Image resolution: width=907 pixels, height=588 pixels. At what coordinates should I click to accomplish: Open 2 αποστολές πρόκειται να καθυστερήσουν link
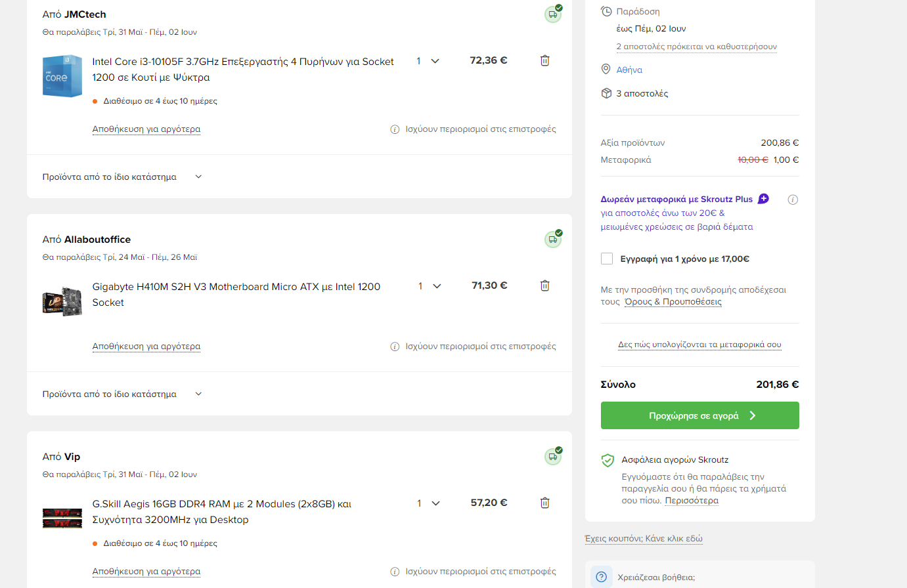coord(697,47)
